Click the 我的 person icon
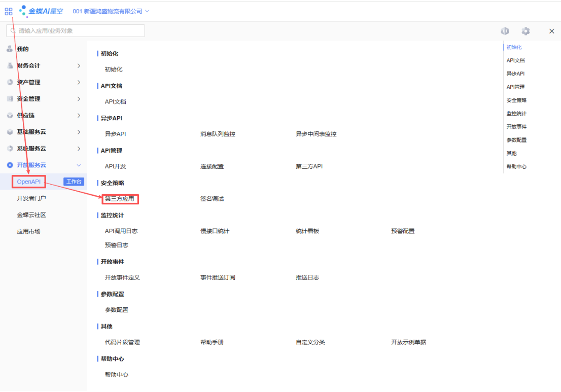Image resolution: width=561 pixels, height=392 pixels. click(10, 49)
